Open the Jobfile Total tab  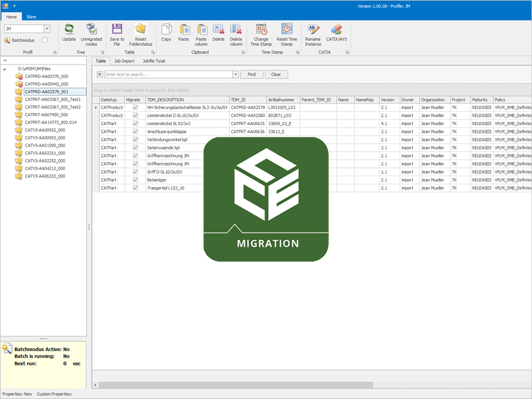click(x=154, y=61)
